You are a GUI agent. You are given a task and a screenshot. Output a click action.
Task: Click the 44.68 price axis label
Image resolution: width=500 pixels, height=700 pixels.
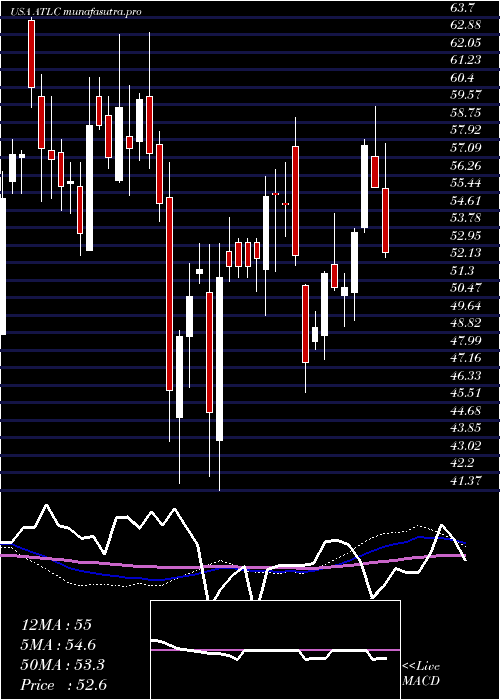[466, 410]
